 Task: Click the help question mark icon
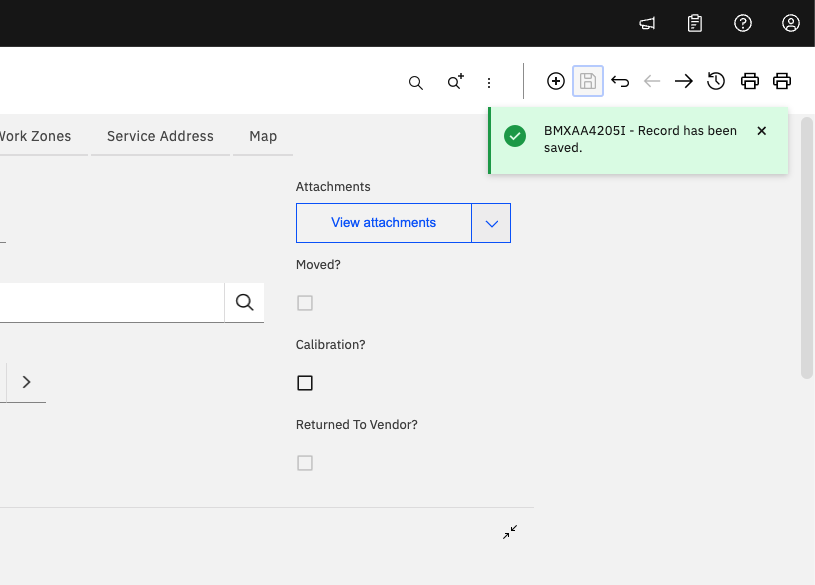click(743, 23)
